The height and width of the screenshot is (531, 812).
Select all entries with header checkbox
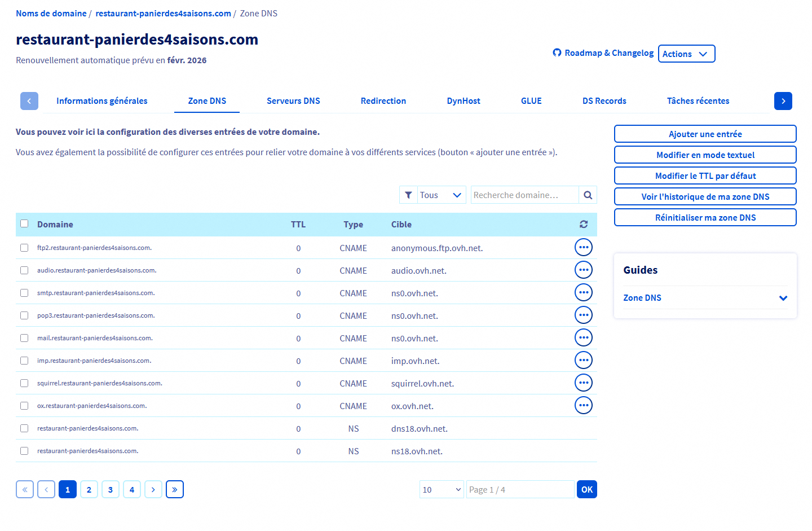(24, 224)
